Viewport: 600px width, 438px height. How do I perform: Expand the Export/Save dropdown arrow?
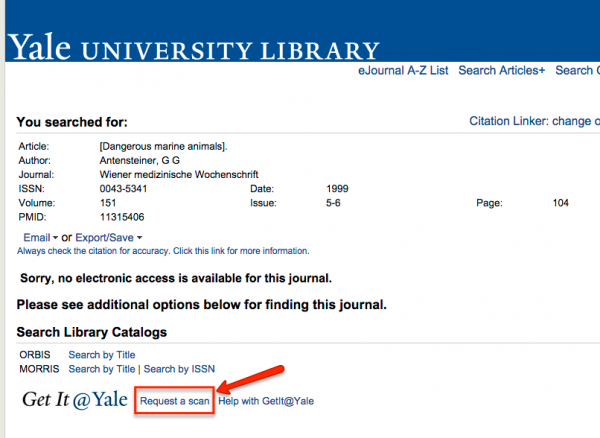pos(139,238)
